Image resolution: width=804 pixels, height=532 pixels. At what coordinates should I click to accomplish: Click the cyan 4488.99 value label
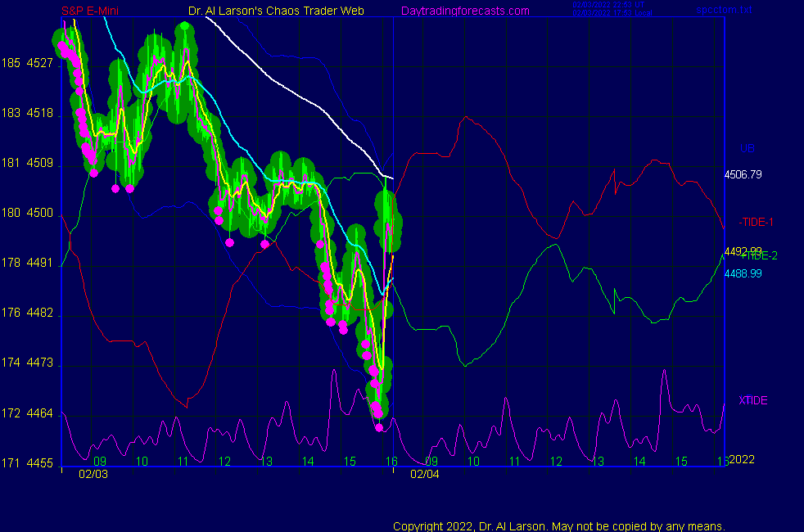point(743,273)
